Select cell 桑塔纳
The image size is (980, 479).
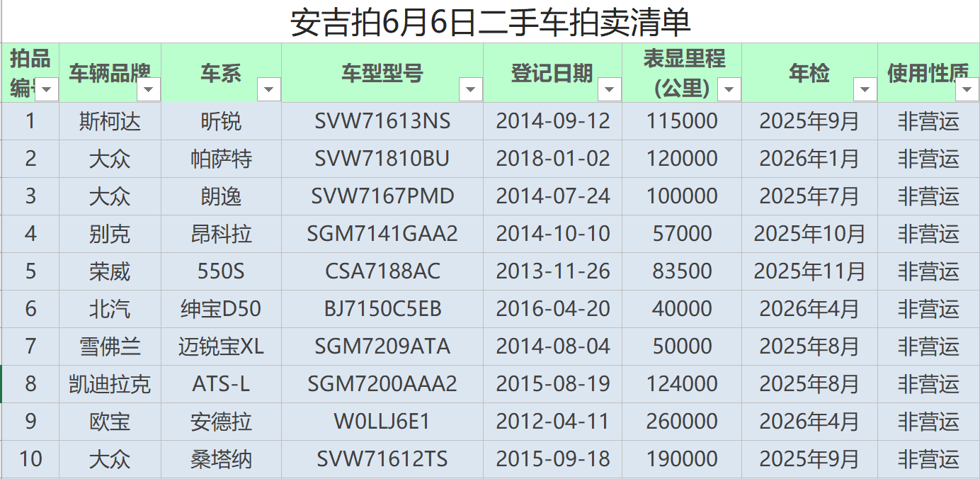click(x=221, y=459)
